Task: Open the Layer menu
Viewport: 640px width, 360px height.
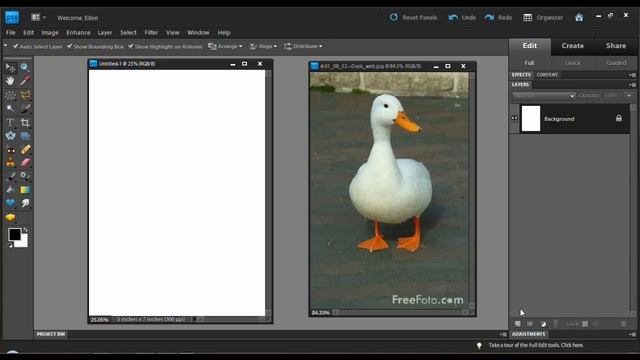Action: 104,33
